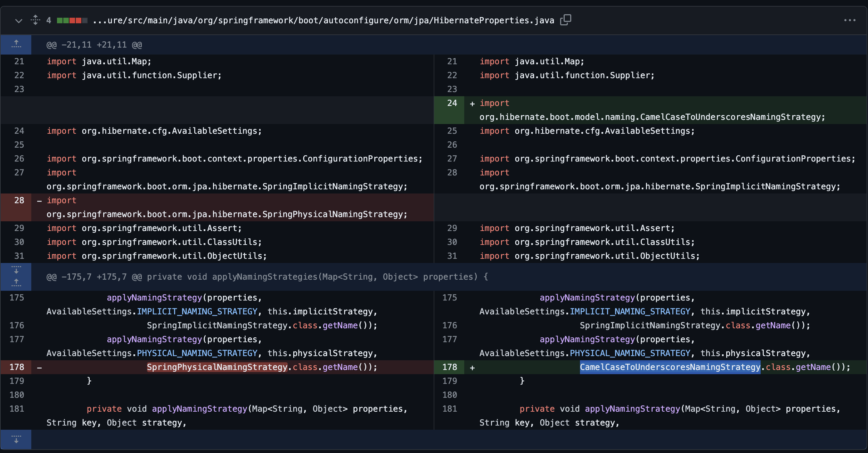Image resolution: width=868 pixels, height=453 pixels.
Task: Click left IMPLICIT_NAMING_STRATEGY constant
Action: tap(197, 312)
